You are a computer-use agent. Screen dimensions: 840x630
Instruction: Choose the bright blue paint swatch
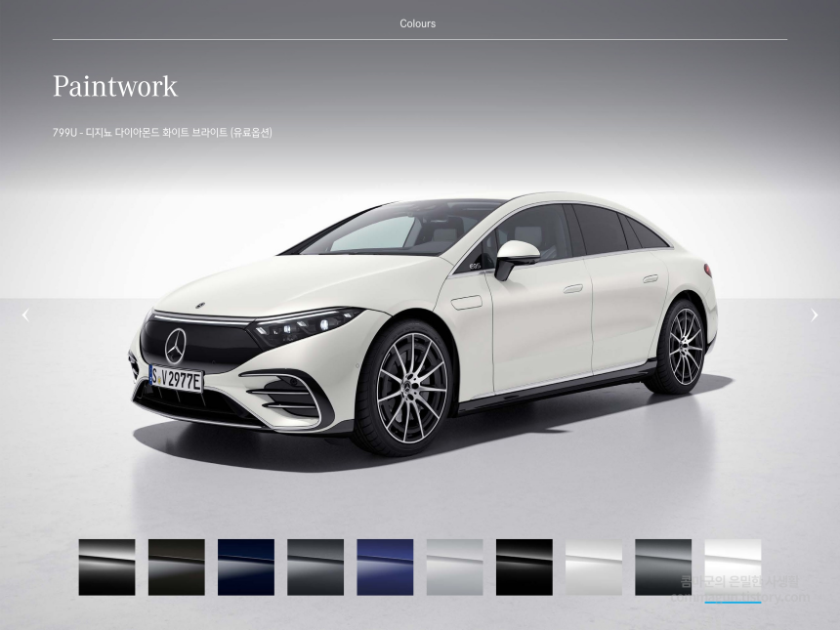pyautogui.click(x=385, y=567)
